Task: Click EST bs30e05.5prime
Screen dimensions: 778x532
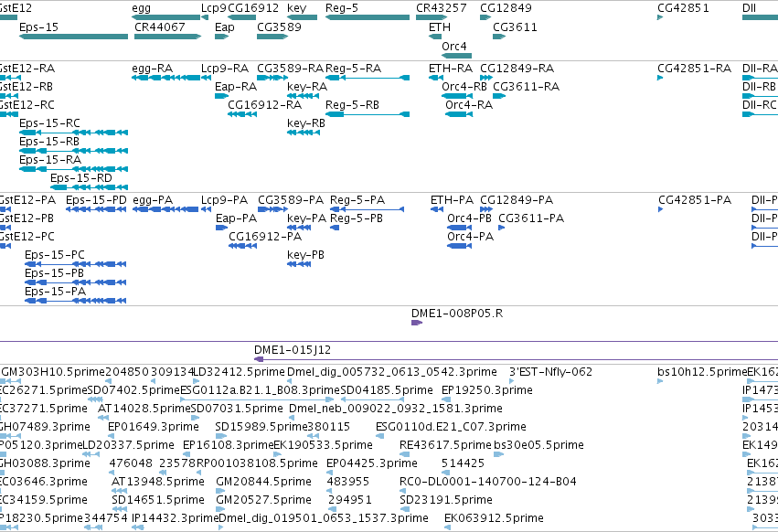Action: pos(498,454)
